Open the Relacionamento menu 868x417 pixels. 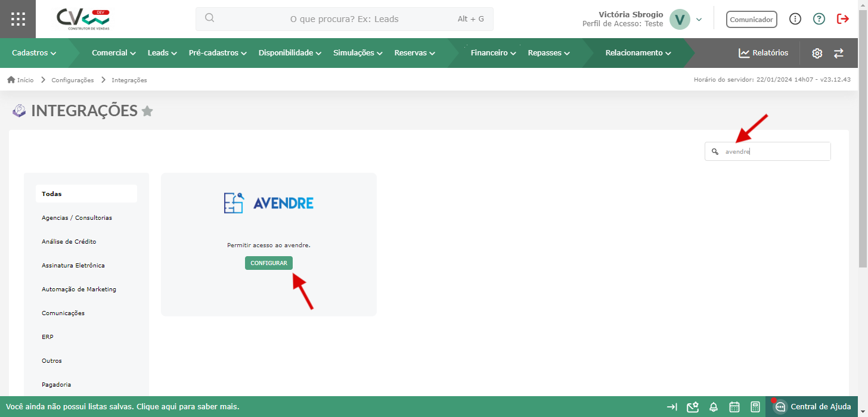pyautogui.click(x=638, y=53)
